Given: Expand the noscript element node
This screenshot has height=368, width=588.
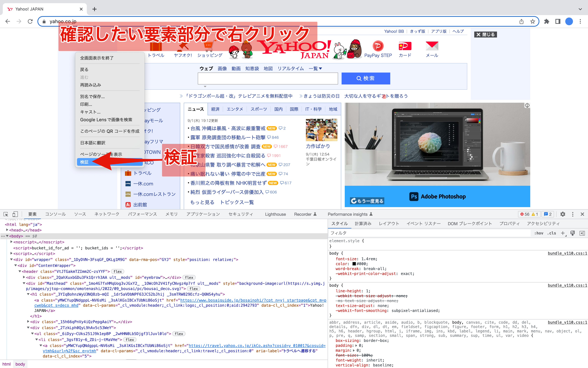Looking at the screenshot, I should [x=11, y=242].
